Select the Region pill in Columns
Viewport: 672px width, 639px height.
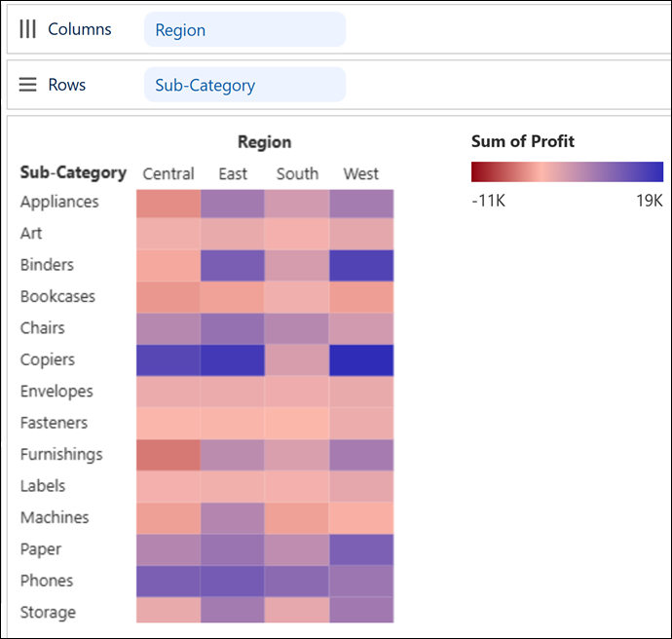[244, 29]
